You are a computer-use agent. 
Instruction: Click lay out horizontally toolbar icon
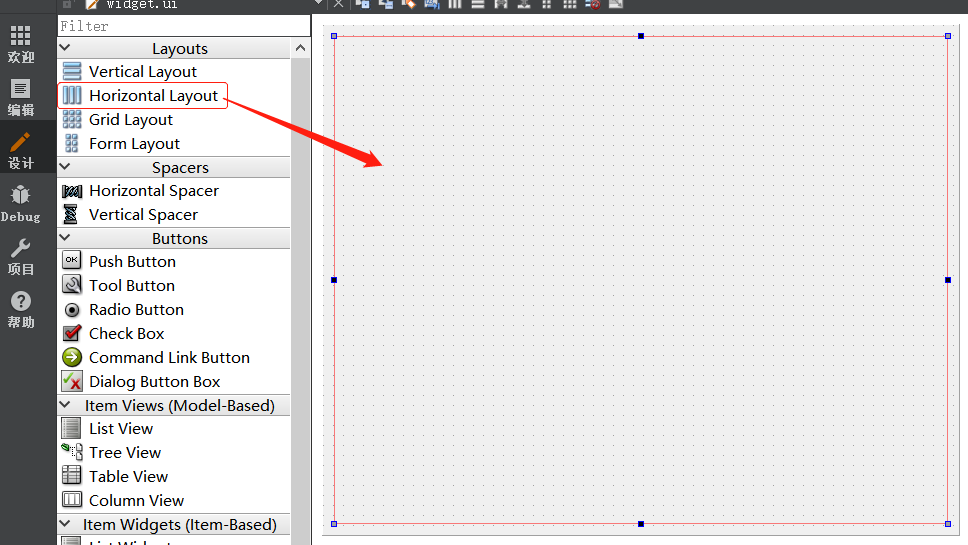point(455,4)
